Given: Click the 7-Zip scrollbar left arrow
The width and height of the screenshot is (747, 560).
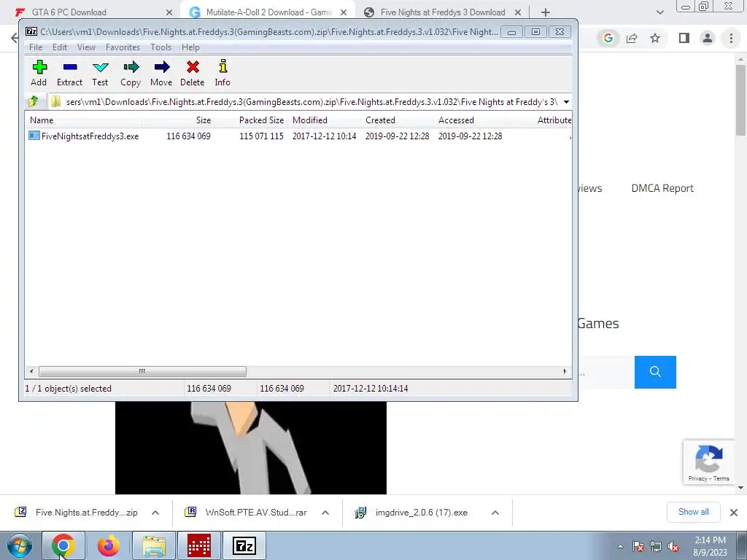Looking at the screenshot, I should (x=31, y=371).
